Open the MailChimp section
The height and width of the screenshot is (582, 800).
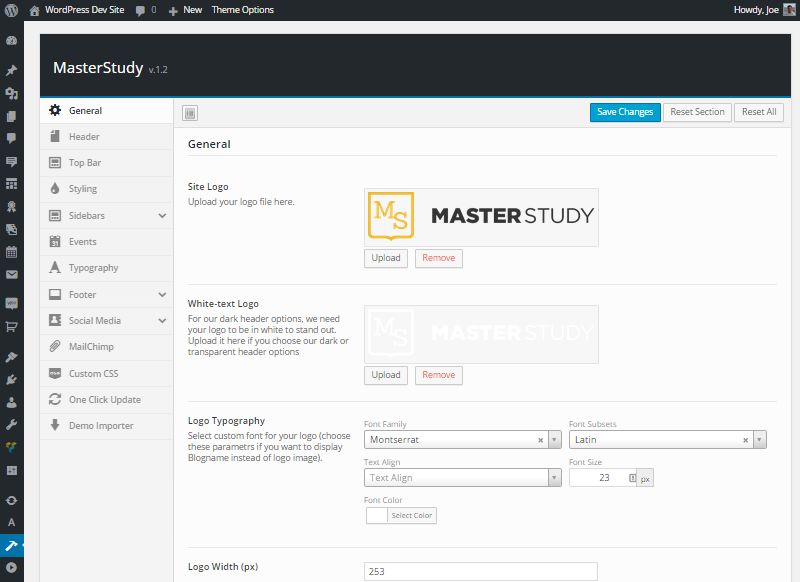pyautogui.click(x=107, y=347)
